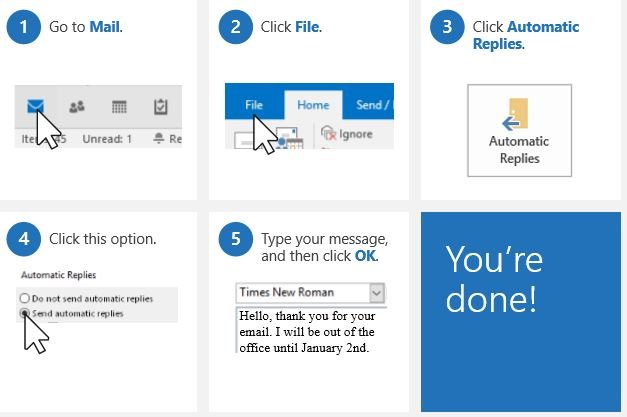Click the Times New Roman font name box
Screen dimensions: 627x417
pyautogui.click(x=301, y=293)
